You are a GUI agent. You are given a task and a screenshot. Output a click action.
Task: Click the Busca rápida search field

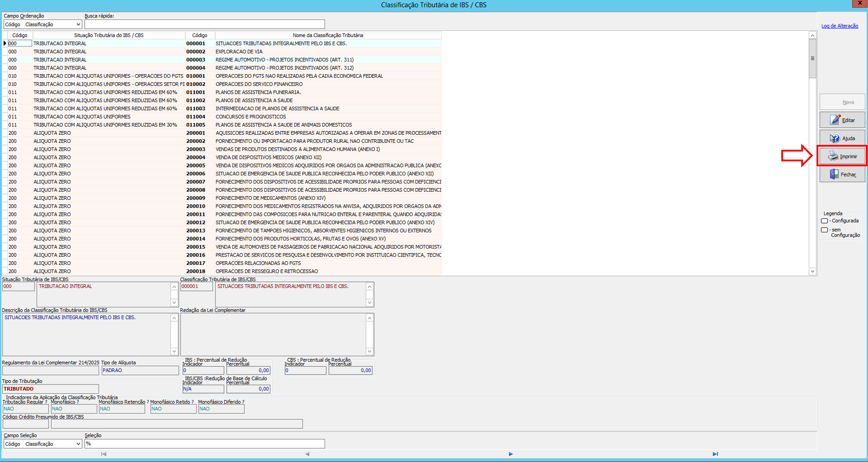tap(205, 24)
